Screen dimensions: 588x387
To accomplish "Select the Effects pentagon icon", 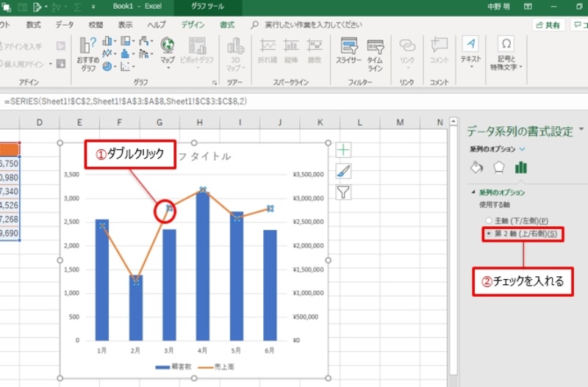I will click(x=498, y=167).
